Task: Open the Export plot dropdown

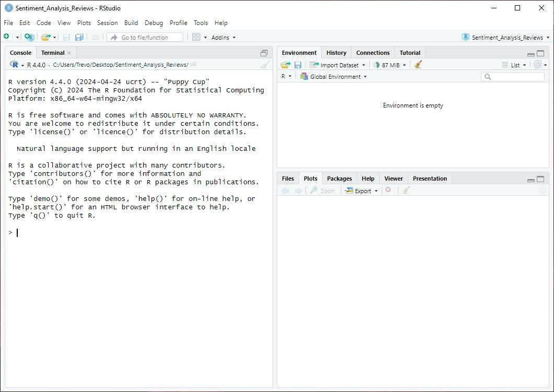Action: point(361,191)
